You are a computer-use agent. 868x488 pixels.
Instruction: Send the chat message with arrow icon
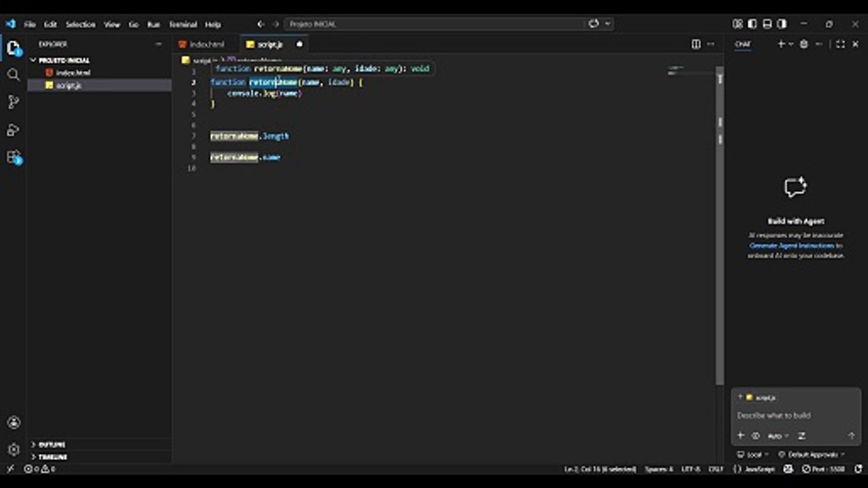852,436
